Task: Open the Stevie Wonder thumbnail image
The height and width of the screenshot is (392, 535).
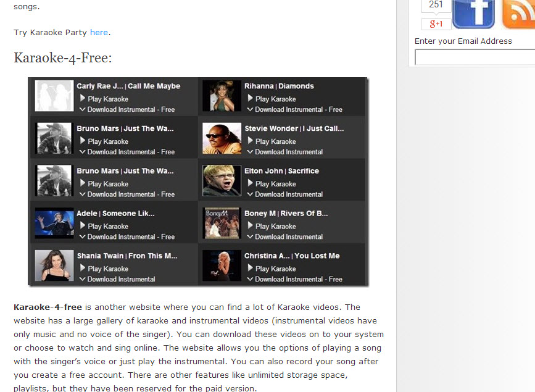Action: tap(222, 138)
